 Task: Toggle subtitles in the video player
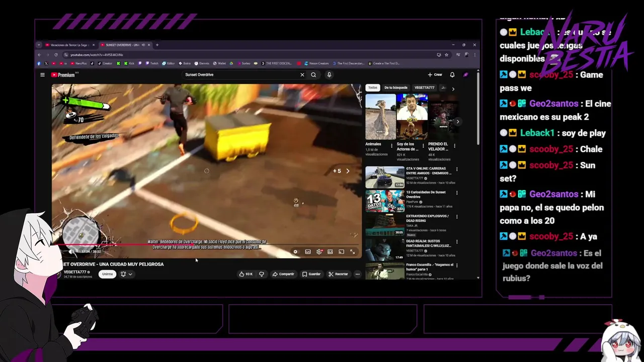[308, 252]
